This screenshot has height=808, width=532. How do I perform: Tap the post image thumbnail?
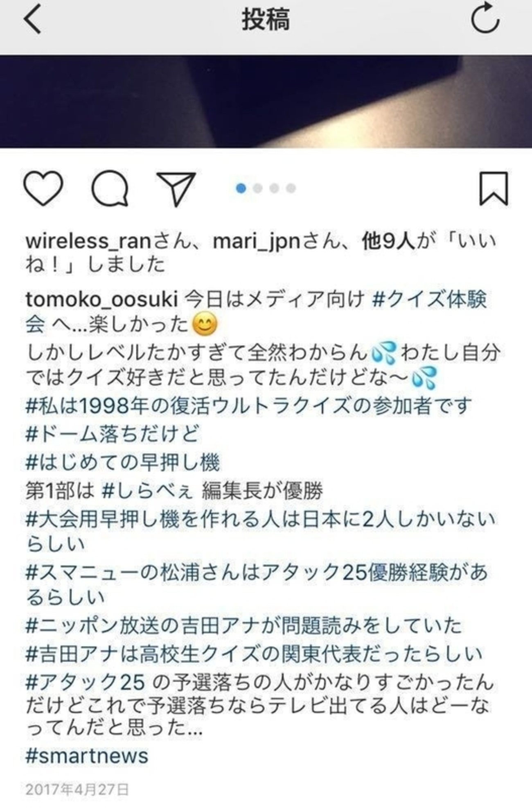pos(266,101)
